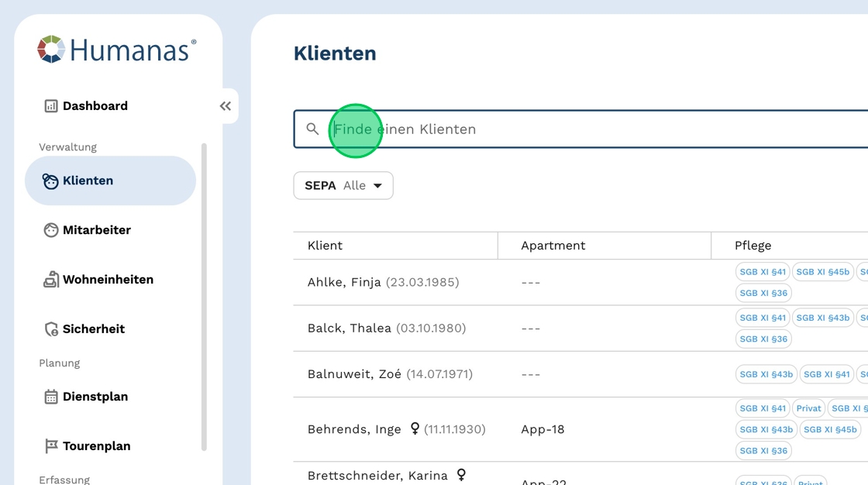This screenshot has width=868, height=485.
Task: Click the Dashboard chart icon
Action: [51, 106]
